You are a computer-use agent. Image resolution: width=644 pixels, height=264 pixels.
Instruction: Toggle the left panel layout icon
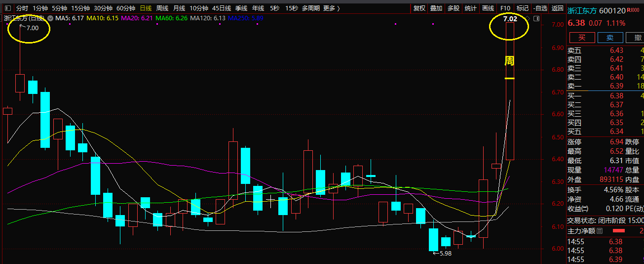7,8
